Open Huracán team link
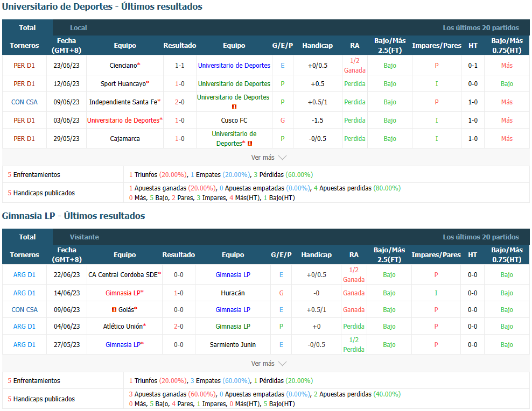The height and width of the screenshot is (411, 532). (x=233, y=293)
